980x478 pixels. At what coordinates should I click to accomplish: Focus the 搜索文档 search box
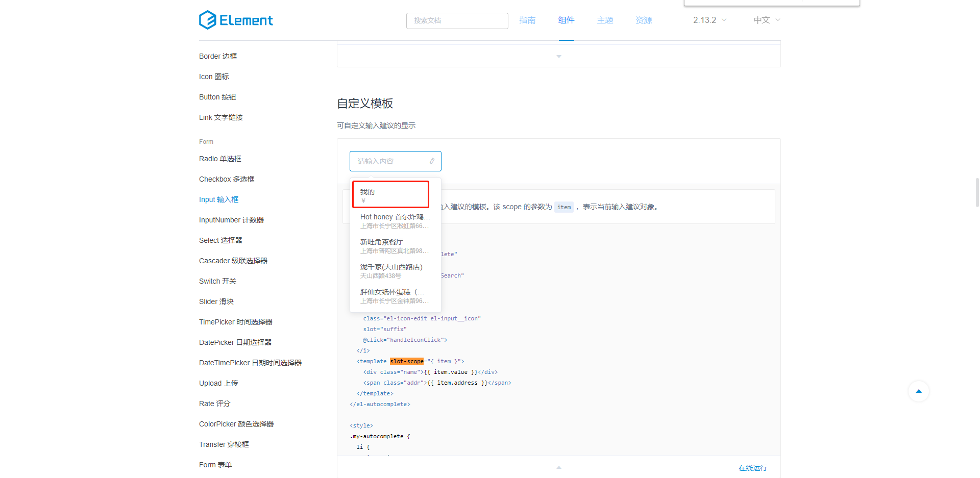(x=457, y=20)
